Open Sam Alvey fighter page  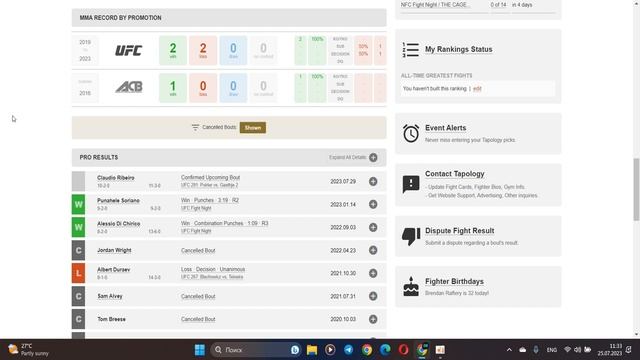click(x=109, y=296)
